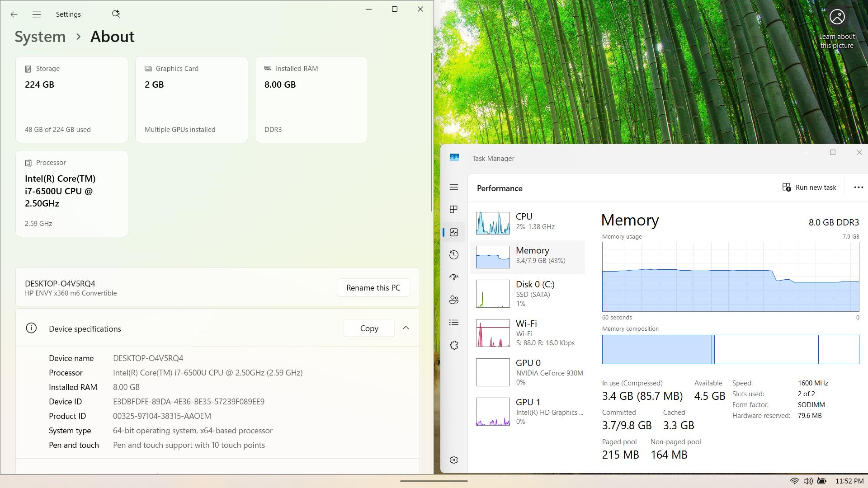This screenshot has height=488, width=868.
Task: Open the Storage card
Action: (x=72, y=99)
